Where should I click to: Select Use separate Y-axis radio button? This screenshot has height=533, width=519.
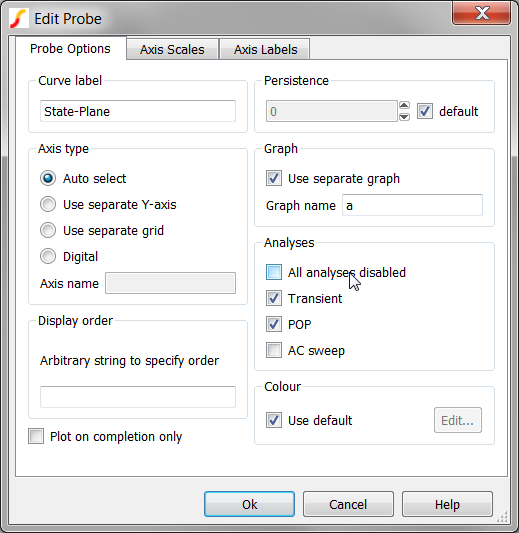[48, 204]
